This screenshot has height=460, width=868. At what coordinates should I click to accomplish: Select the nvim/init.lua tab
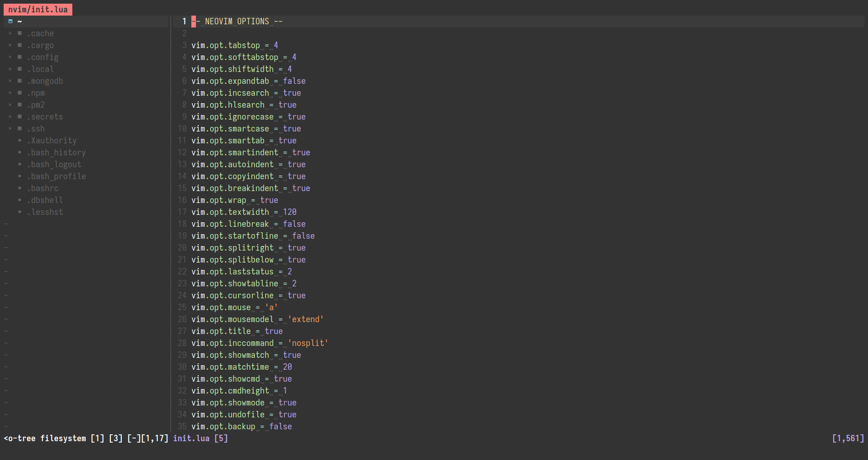[x=38, y=9]
